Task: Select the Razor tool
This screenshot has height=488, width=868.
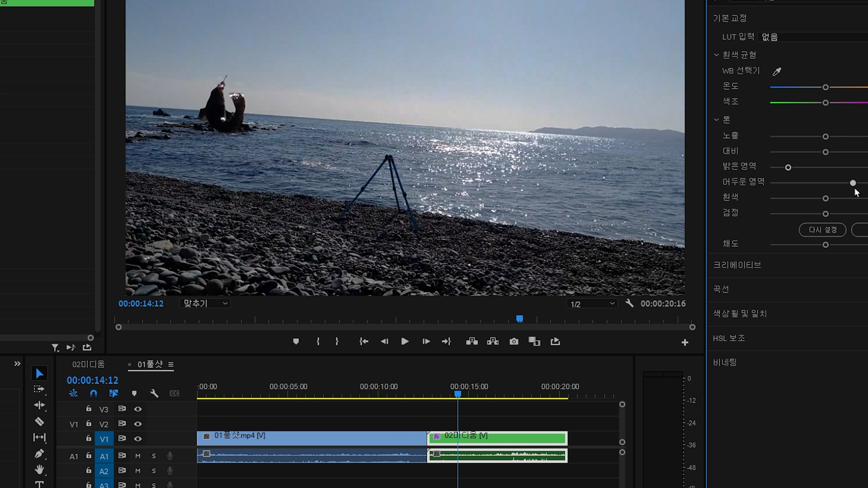Action: pos(39,422)
